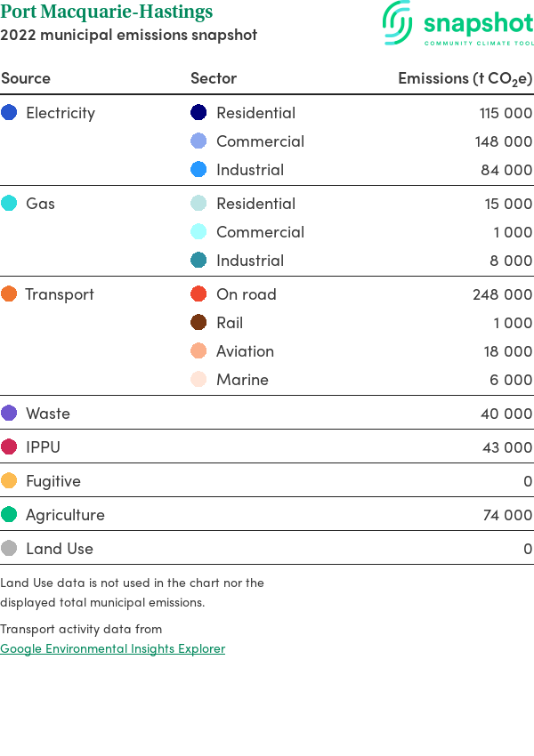Select the On road red dot
The image size is (534, 756).
coord(198,294)
